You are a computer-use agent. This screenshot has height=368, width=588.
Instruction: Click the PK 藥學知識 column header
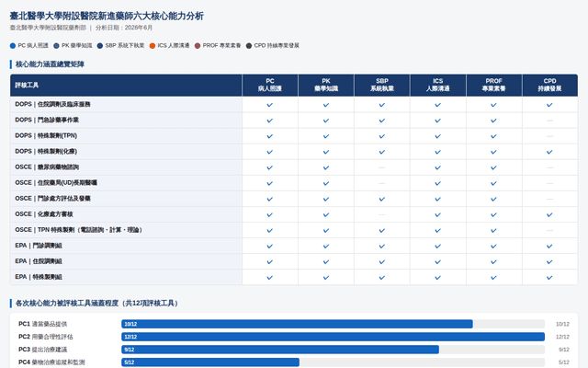point(326,86)
